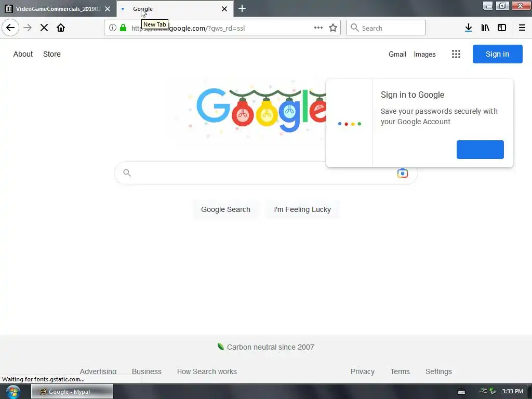Viewport: 532px width, 399px height.
Task: Bookmark this page with the star icon
Action: pos(333,28)
